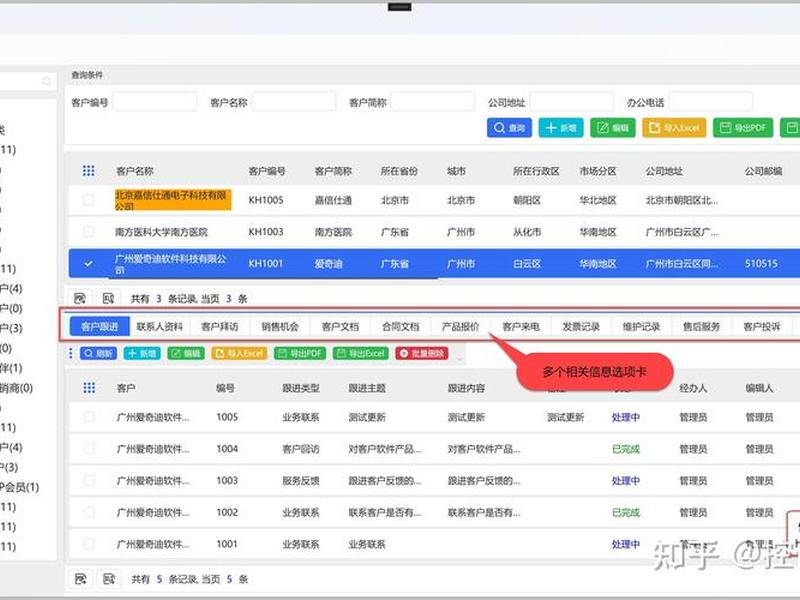This screenshot has height=600, width=800.
Task: Tick the checkbox for follow-up record 1002
Action: pos(89,512)
